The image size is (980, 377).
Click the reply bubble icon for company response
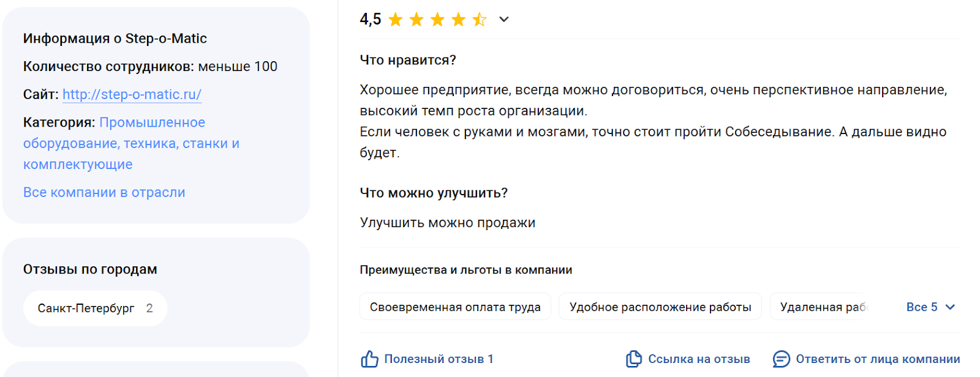pyautogui.click(x=782, y=358)
